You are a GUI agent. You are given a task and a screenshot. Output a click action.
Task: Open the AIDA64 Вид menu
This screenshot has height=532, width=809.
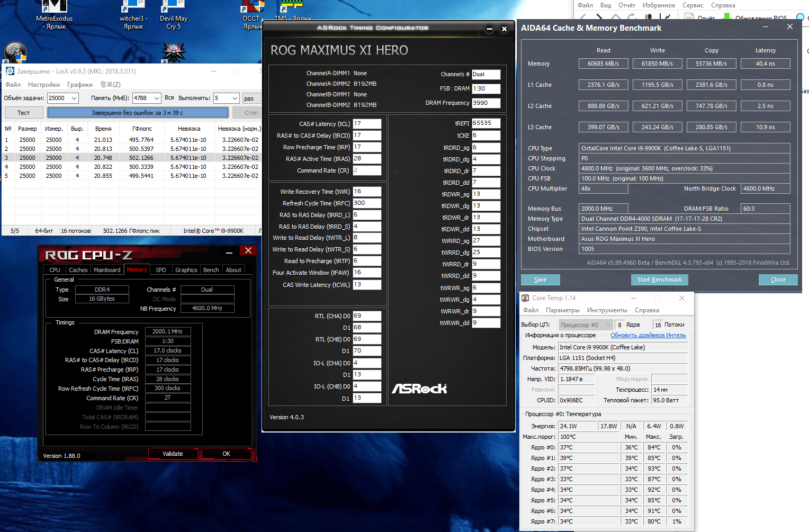[606, 5]
